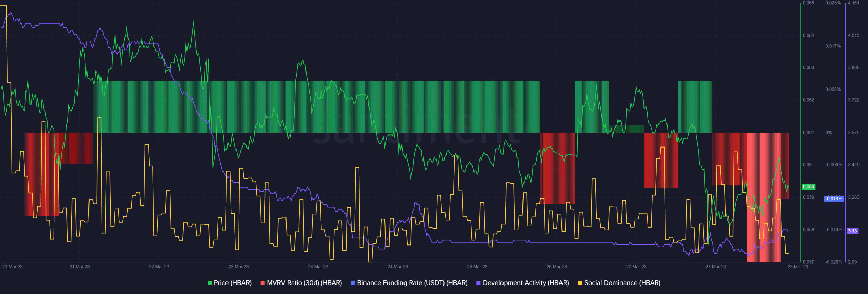Click the purple Development Activity legend swatch
Image resolution: width=868 pixels, height=294 pixels.
pos(478,283)
